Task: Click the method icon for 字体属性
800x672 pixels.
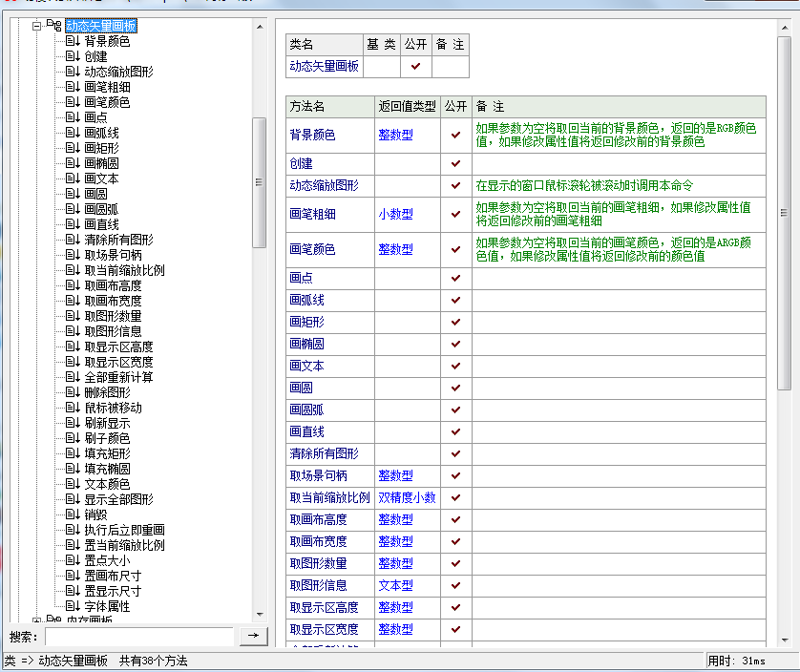Action: pos(73,606)
